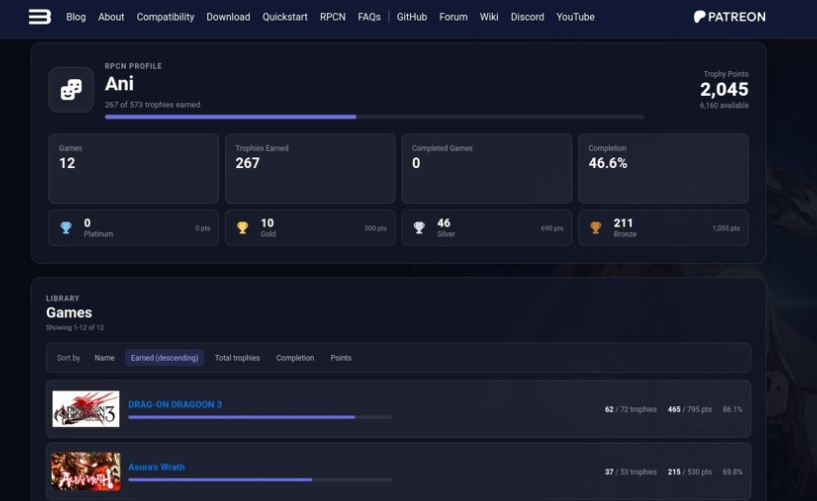
Task: Open the DRAG-ON DRAGOON 3 game link
Action: pyautogui.click(x=175, y=404)
